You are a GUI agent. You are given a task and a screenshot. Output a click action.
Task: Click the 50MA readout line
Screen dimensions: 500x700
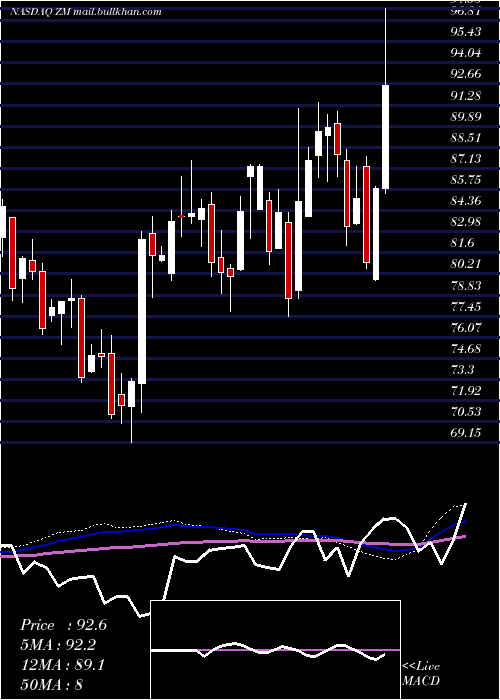pyautogui.click(x=52, y=684)
